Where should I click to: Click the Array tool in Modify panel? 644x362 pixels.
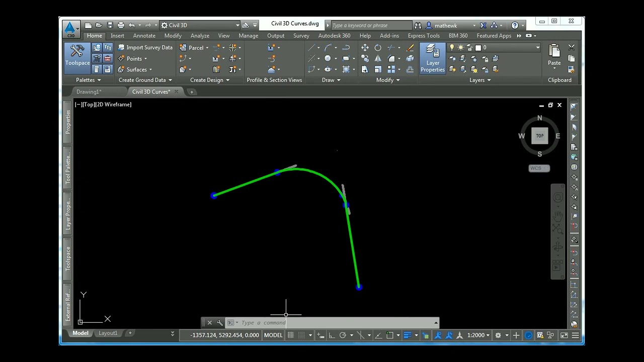pos(391,69)
